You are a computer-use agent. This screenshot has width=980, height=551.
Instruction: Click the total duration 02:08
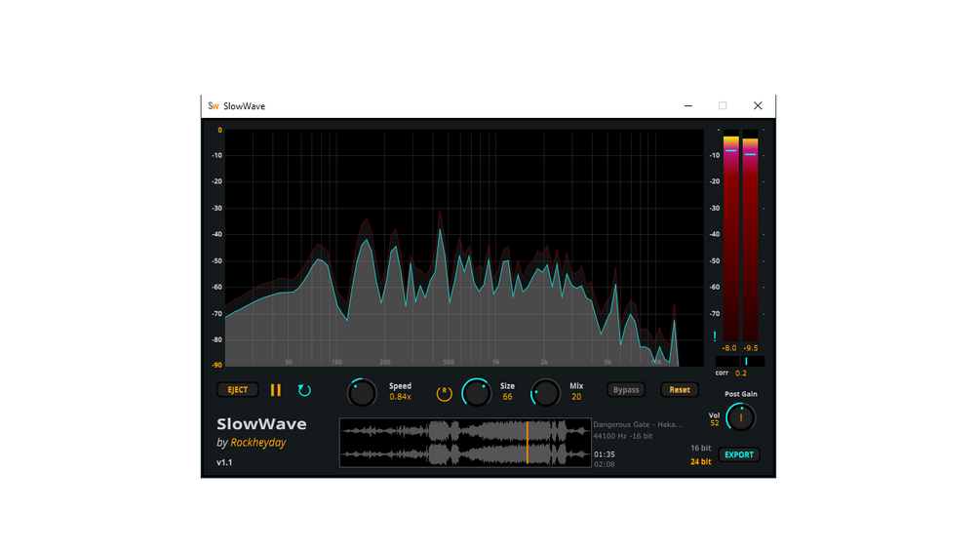tap(605, 464)
